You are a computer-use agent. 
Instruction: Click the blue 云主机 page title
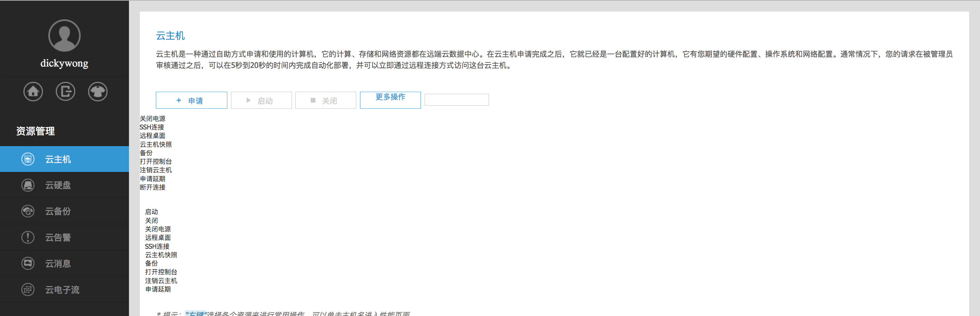170,36
